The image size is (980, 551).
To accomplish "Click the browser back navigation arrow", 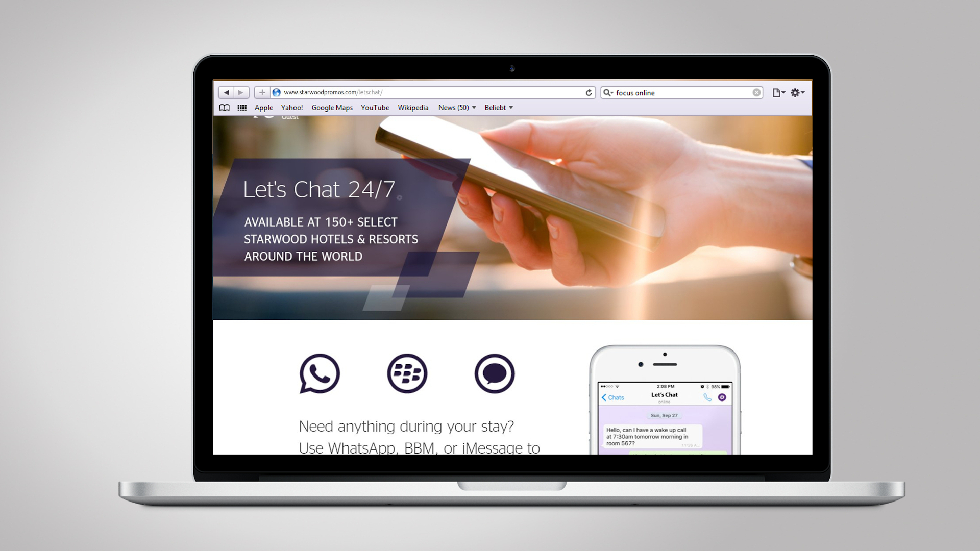I will [226, 91].
